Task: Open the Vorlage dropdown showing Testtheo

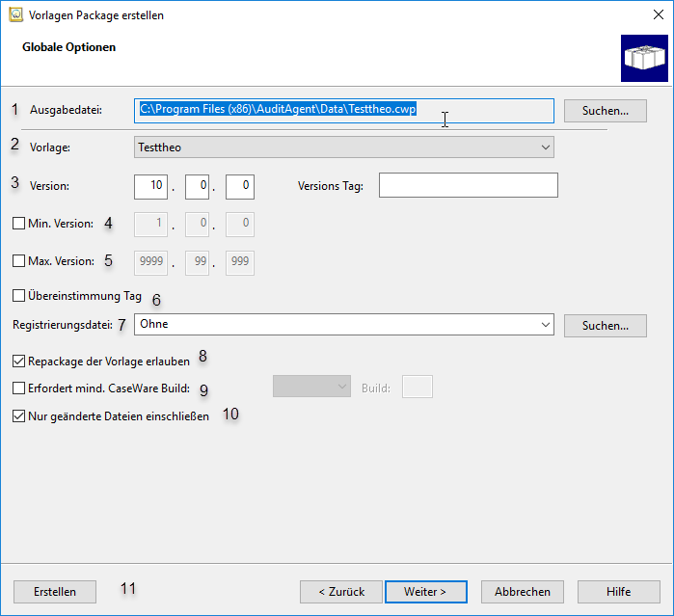Action: [x=343, y=147]
